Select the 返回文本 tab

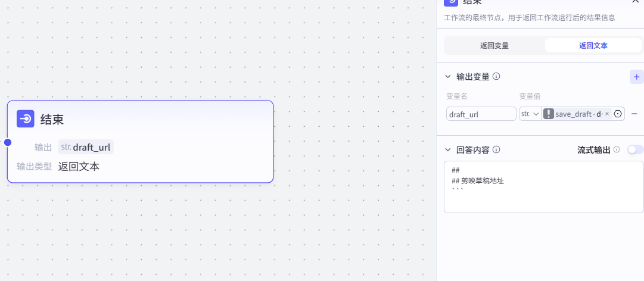click(593, 45)
